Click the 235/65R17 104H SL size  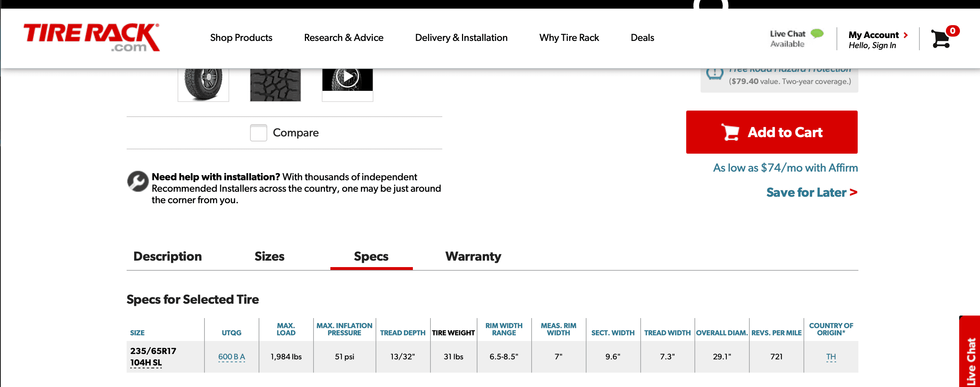click(153, 356)
